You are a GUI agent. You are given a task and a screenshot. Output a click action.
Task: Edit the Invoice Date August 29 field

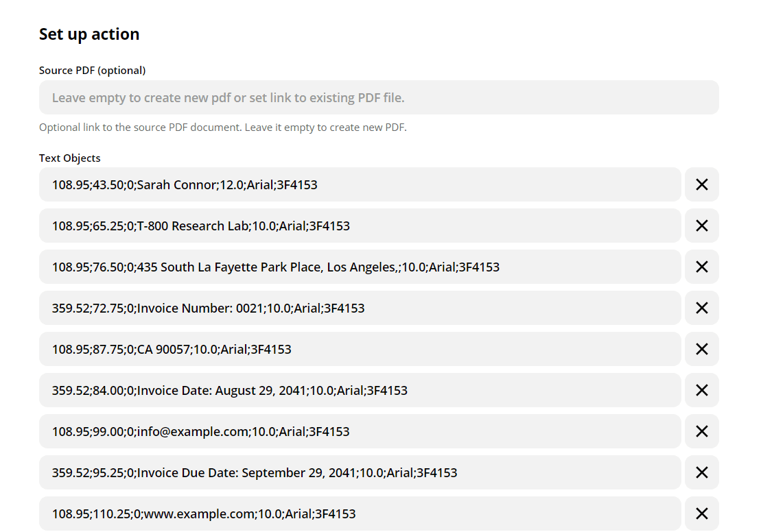[x=360, y=390]
